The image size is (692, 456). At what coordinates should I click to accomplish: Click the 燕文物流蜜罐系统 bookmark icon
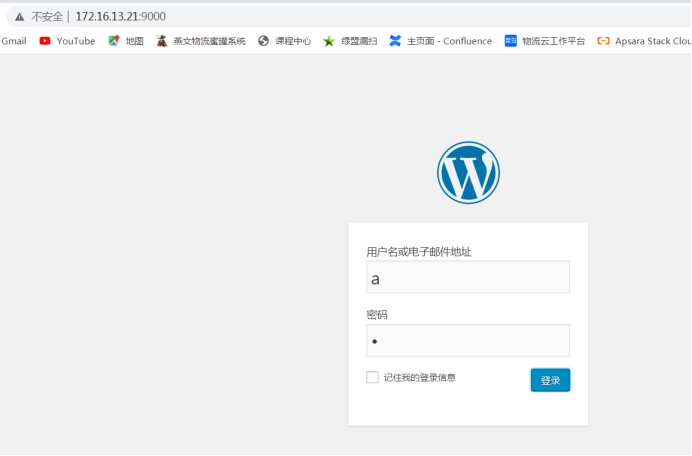pos(162,41)
